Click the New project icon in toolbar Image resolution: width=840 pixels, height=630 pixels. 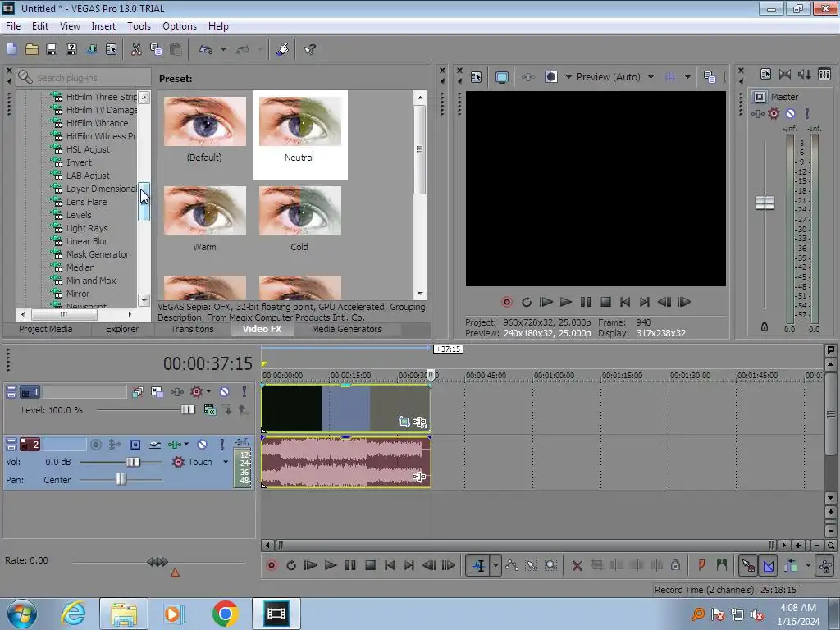[11, 49]
